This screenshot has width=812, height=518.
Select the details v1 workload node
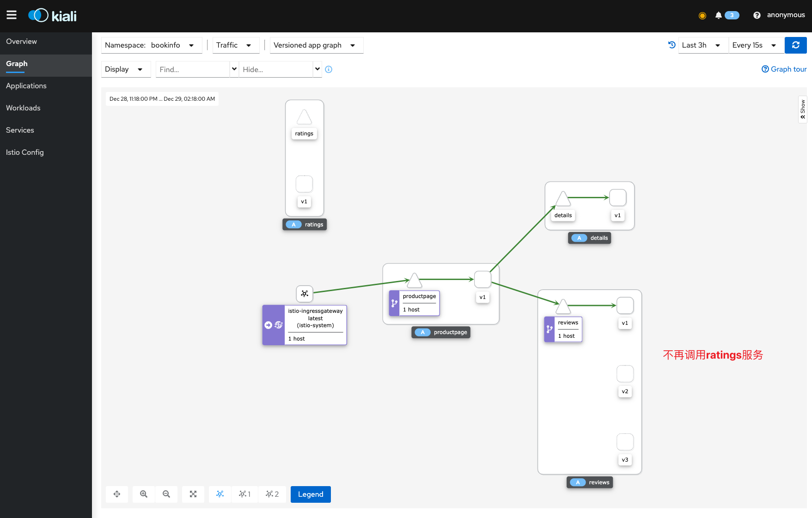tap(618, 198)
